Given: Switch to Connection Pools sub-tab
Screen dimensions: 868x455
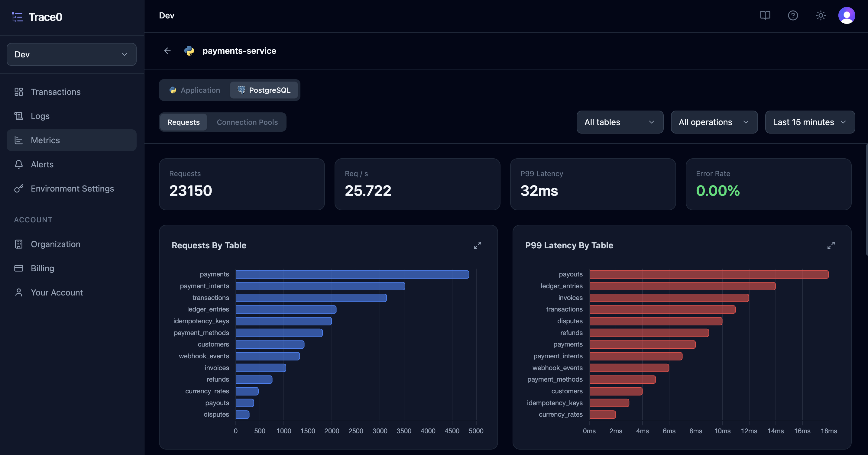Looking at the screenshot, I should pyautogui.click(x=247, y=122).
